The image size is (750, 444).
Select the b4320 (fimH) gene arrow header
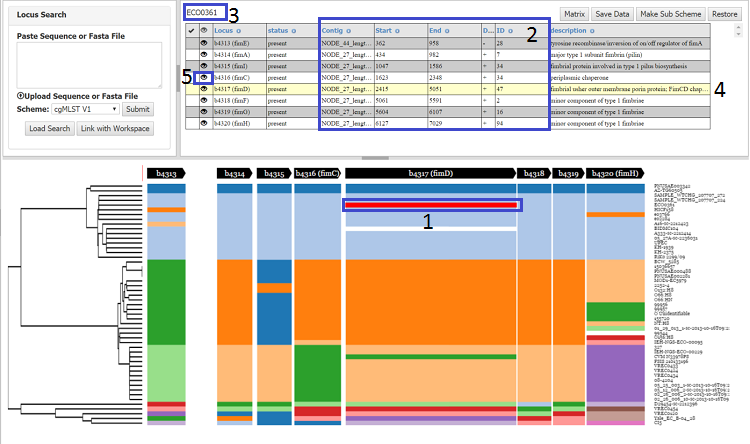pyautogui.click(x=615, y=173)
